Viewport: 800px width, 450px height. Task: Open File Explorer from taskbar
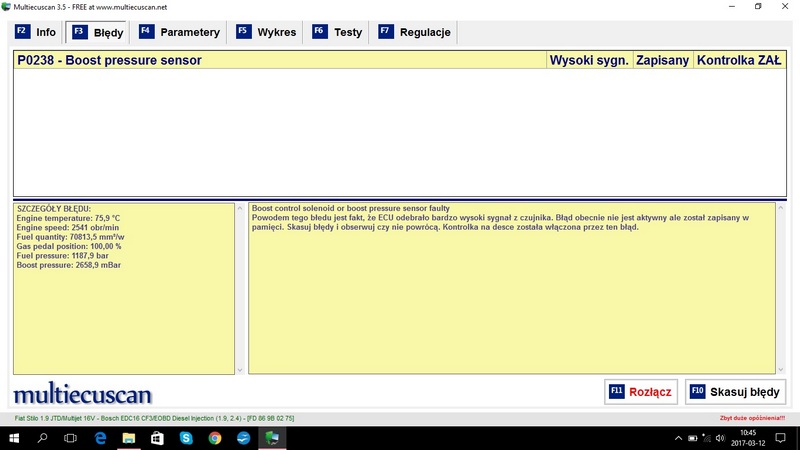point(129,438)
